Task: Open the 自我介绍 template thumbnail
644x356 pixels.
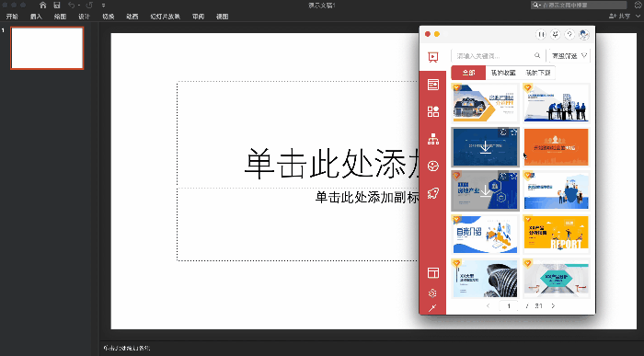Action: coord(485,235)
